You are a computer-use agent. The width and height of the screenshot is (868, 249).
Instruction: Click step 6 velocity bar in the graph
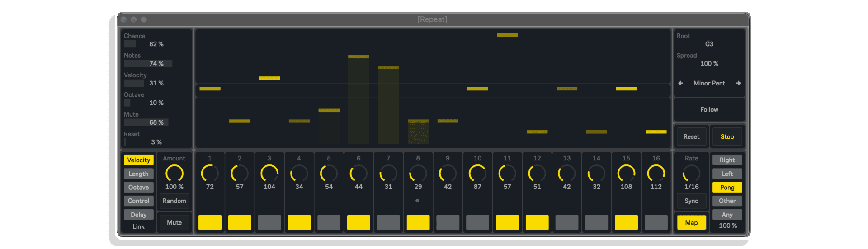coord(359,99)
